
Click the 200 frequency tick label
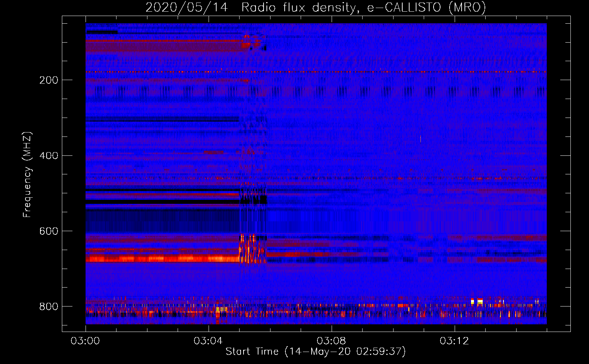click(x=49, y=80)
